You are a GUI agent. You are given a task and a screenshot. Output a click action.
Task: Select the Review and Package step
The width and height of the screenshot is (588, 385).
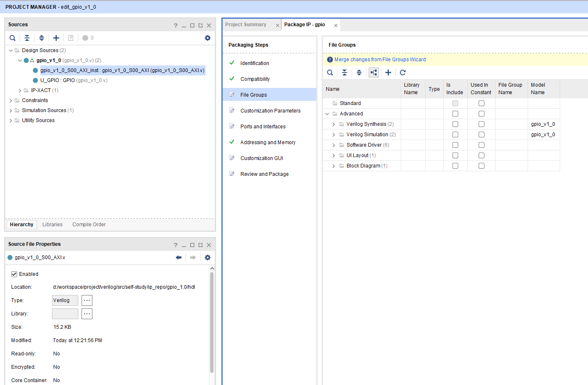point(264,174)
